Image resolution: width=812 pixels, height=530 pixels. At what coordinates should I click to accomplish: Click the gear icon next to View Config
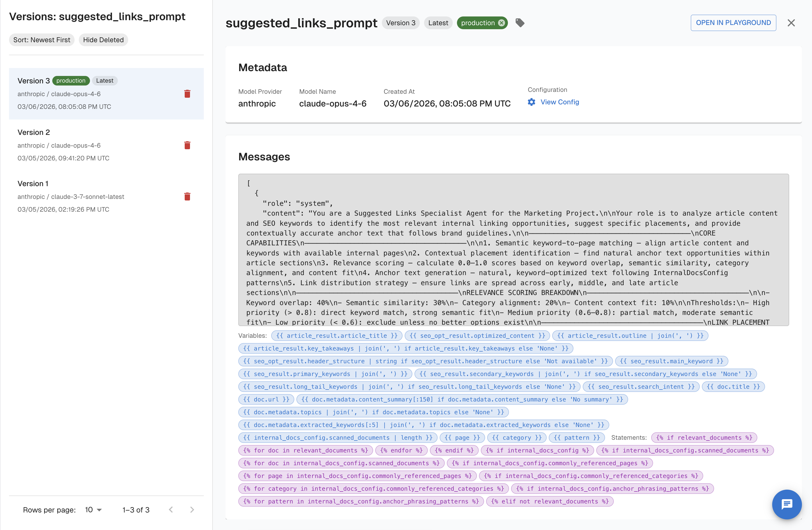point(531,102)
